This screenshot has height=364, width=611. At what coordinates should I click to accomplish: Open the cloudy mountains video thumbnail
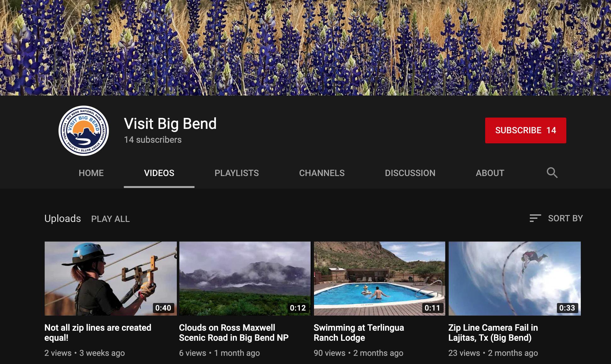(245, 279)
